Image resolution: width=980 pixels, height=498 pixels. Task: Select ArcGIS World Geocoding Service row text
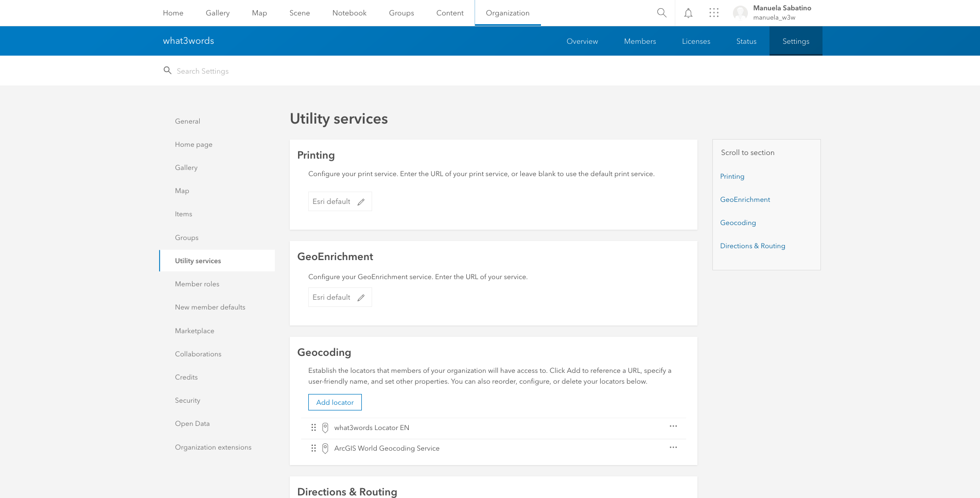(387, 449)
